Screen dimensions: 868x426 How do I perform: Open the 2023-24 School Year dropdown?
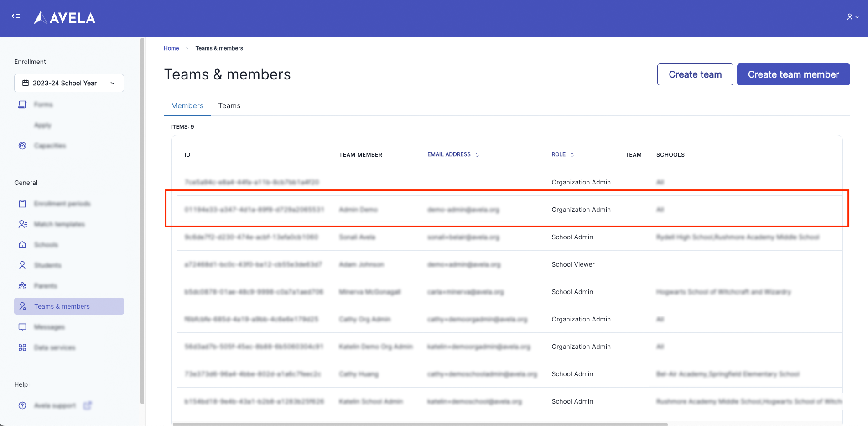pos(69,83)
